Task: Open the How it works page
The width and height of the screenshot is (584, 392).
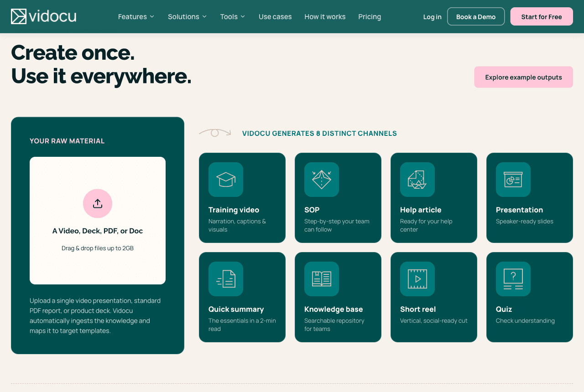Action: pos(325,16)
